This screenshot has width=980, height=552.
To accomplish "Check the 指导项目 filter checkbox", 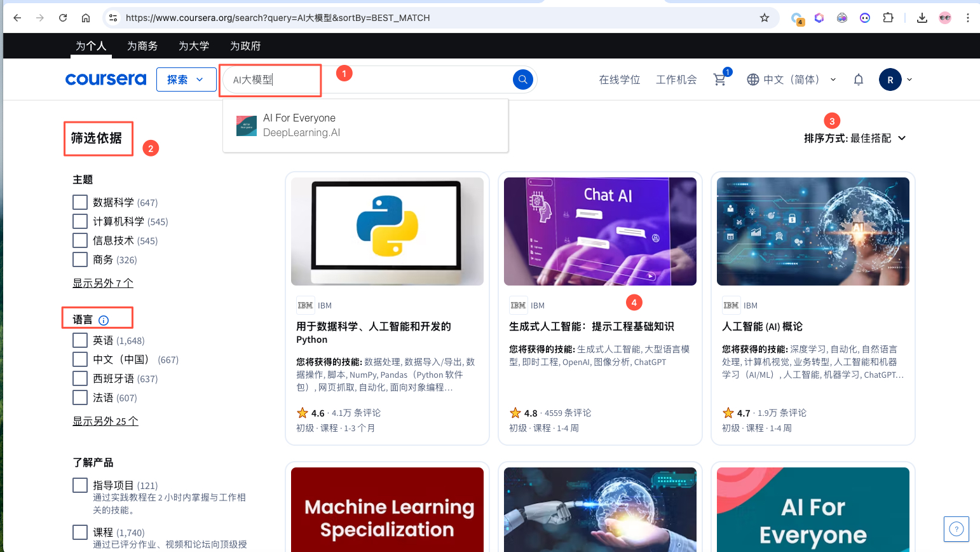I will 79,485.
